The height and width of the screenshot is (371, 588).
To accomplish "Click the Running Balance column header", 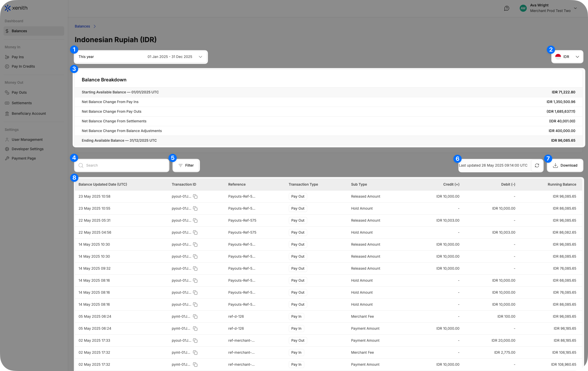I will tap(562, 184).
